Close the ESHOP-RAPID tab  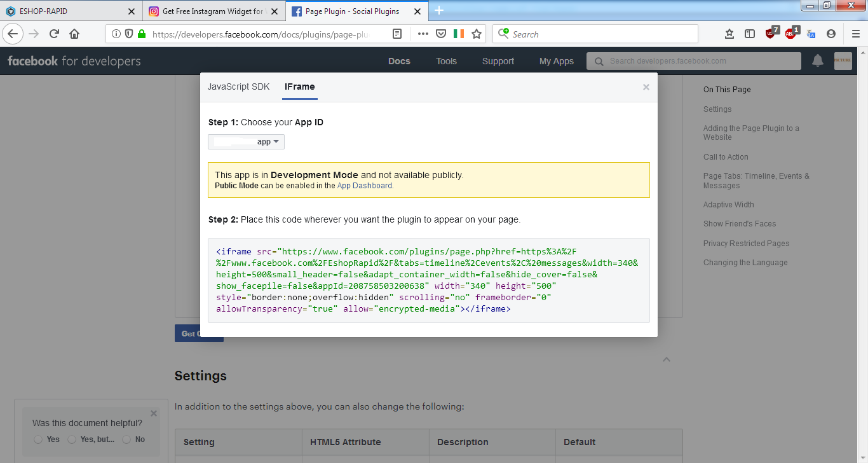click(132, 11)
